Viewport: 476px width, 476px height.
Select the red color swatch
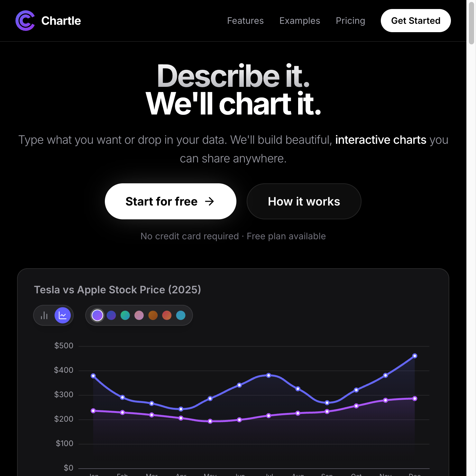167,315
